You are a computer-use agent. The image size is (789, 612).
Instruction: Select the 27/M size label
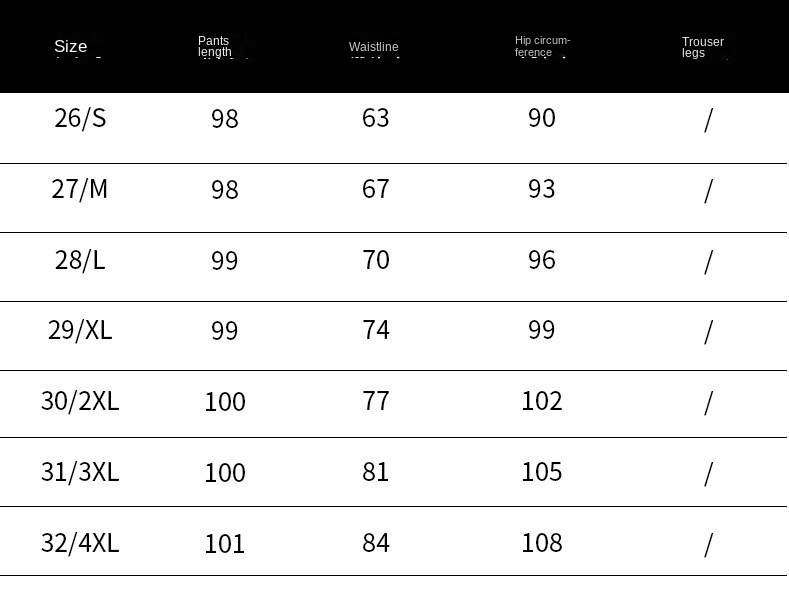(x=80, y=189)
